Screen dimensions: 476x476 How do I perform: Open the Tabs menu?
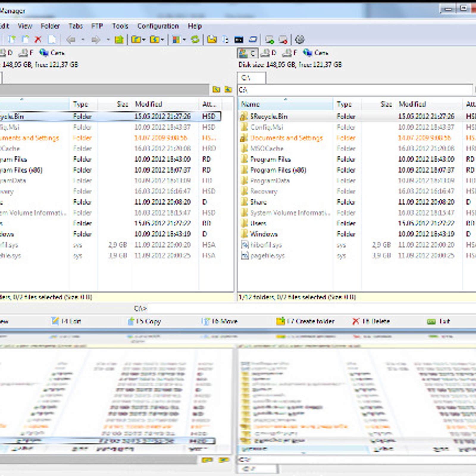(76, 26)
